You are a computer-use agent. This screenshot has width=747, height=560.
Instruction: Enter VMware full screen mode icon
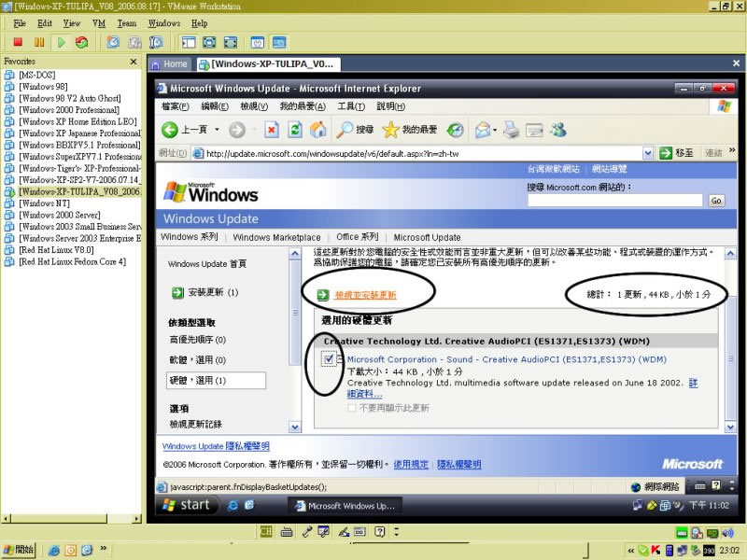click(209, 42)
